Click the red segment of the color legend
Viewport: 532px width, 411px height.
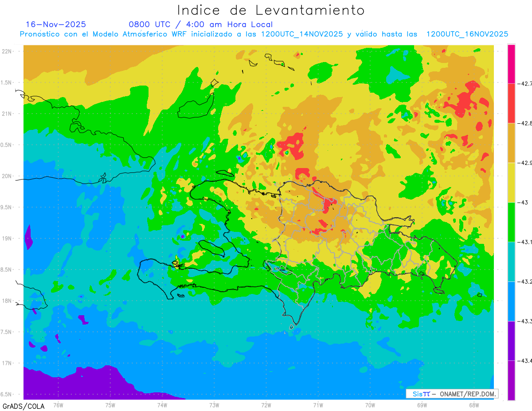tap(511, 103)
